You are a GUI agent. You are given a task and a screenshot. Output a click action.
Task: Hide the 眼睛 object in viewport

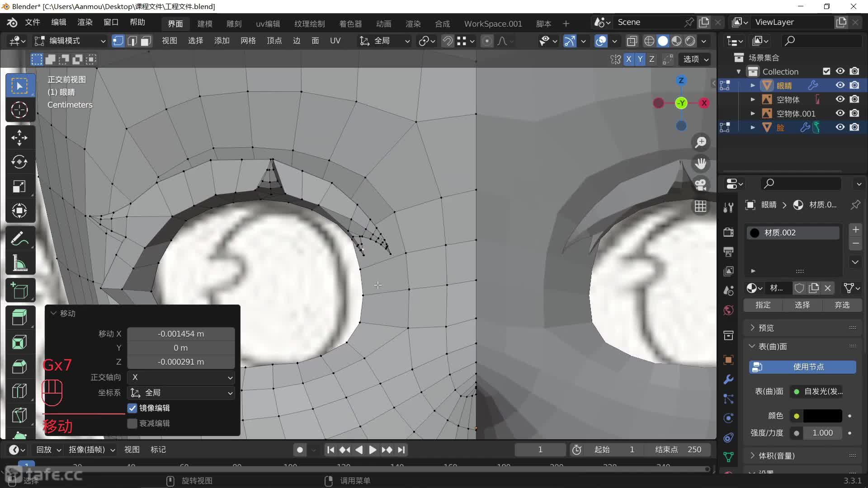(840, 85)
